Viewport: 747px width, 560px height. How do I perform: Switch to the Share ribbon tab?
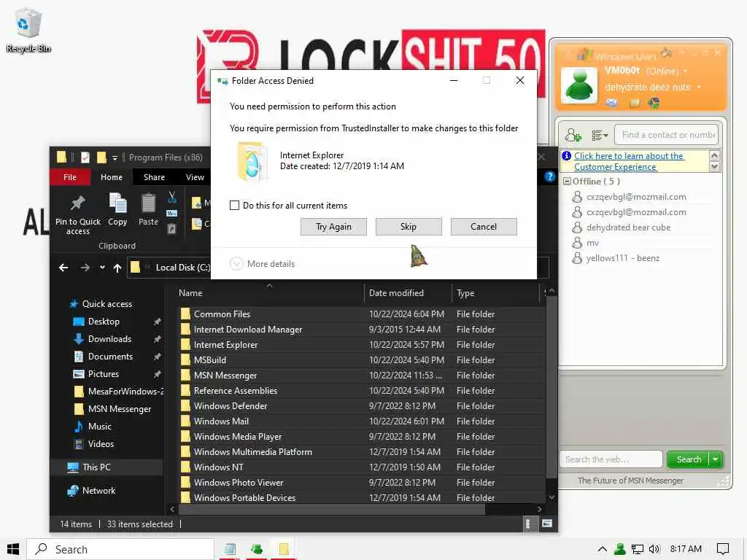[155, 177]
